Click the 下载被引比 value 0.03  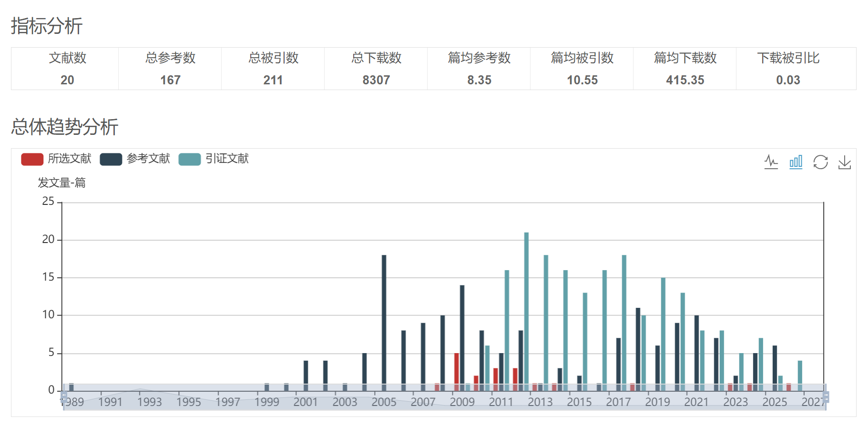click(788, 80)
